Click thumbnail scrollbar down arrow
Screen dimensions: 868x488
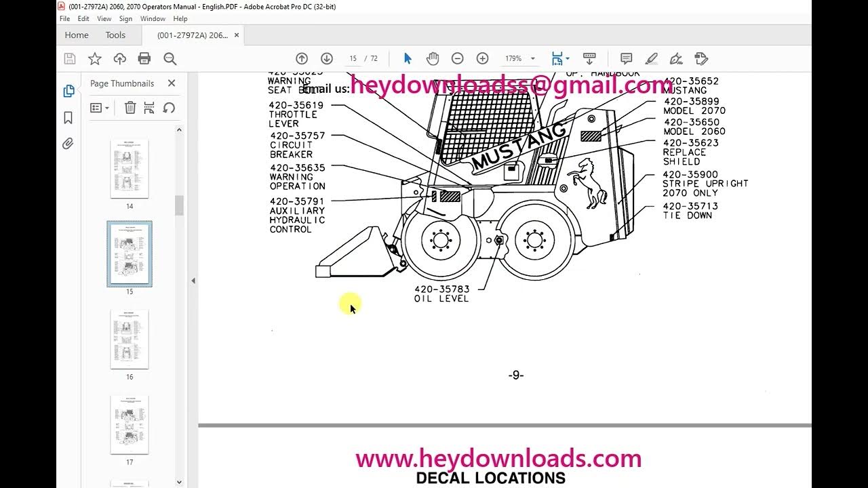coord(179,481)
